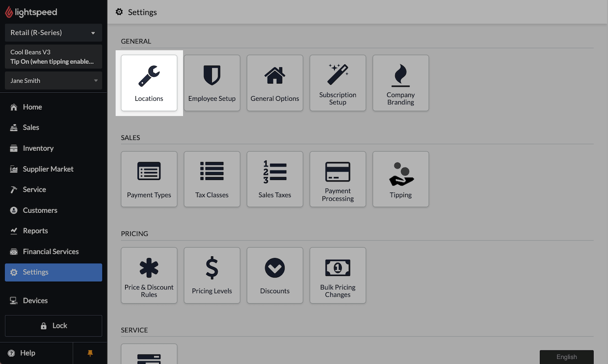Open Sales in the sidebar
Image resolution: width=608 pixels, height=364 pixels.
(53, 127)
